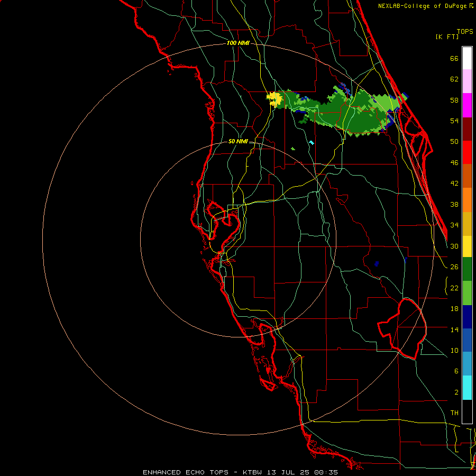
Task: Click the "[K FT]" units label
Action: pyautogui.click(x=447, y=37)
